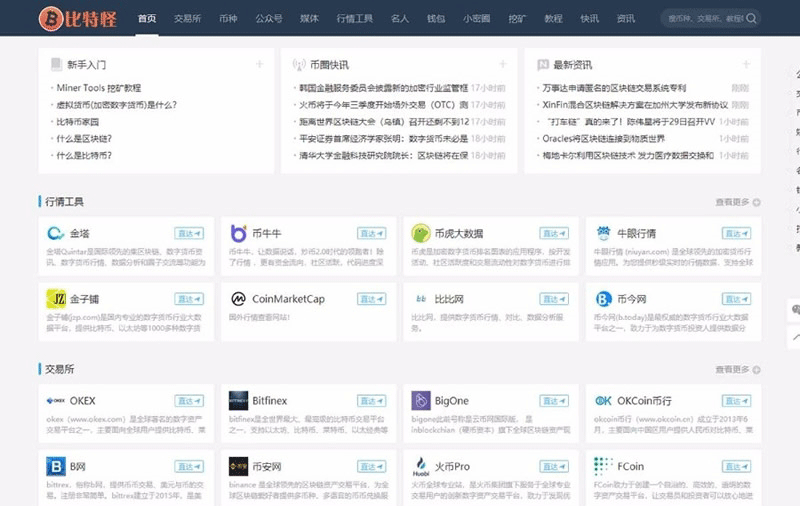Click 直达 button on Bitfinex card
The image size is (800, 506).
pos(371,401)
